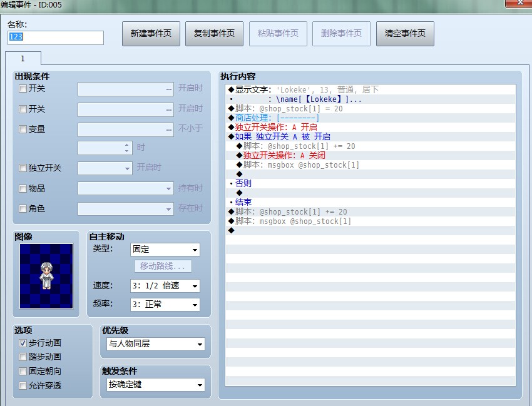Close the 编辑事件 window

click(x=518, y=3)
